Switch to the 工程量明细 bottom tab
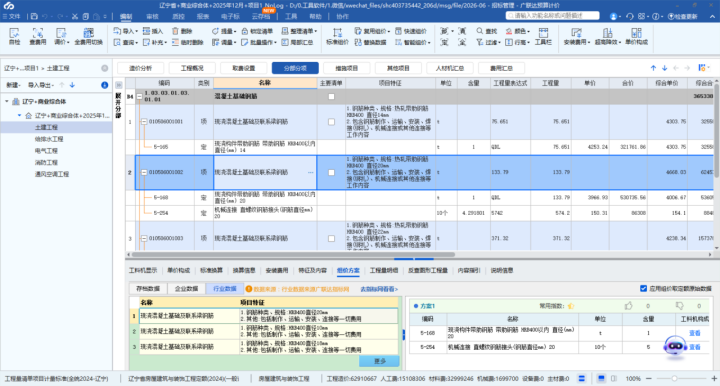This screenshot has width=720, height=386. (x=384, y=270)
